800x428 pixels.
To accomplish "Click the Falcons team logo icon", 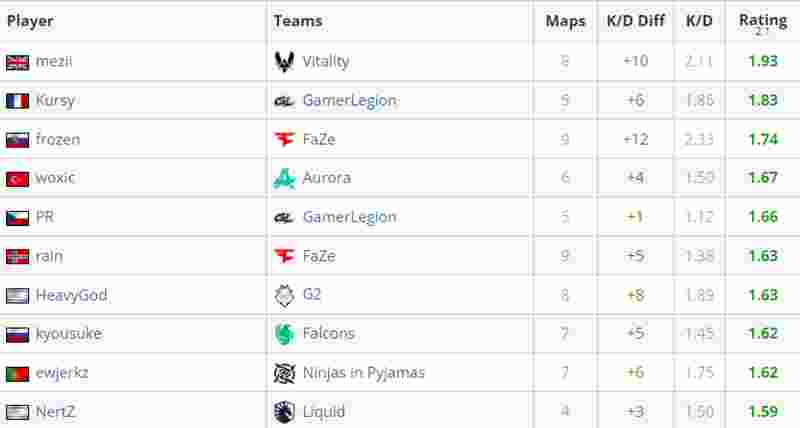I will point(284,334).
